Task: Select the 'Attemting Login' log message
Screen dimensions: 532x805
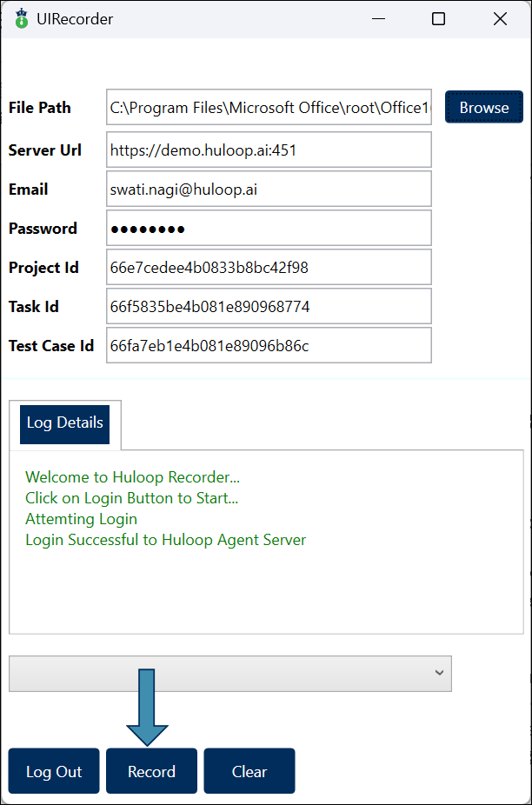Action: (81, 519)
